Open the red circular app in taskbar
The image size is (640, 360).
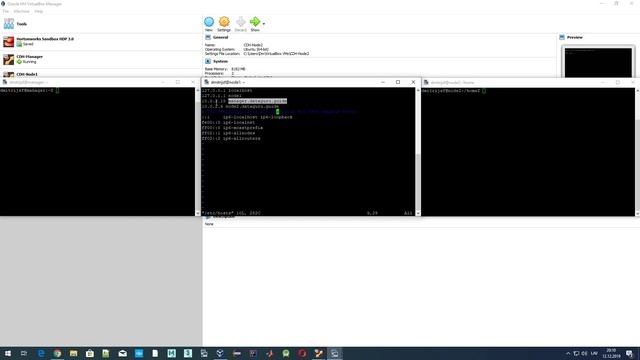coord(302,353)
